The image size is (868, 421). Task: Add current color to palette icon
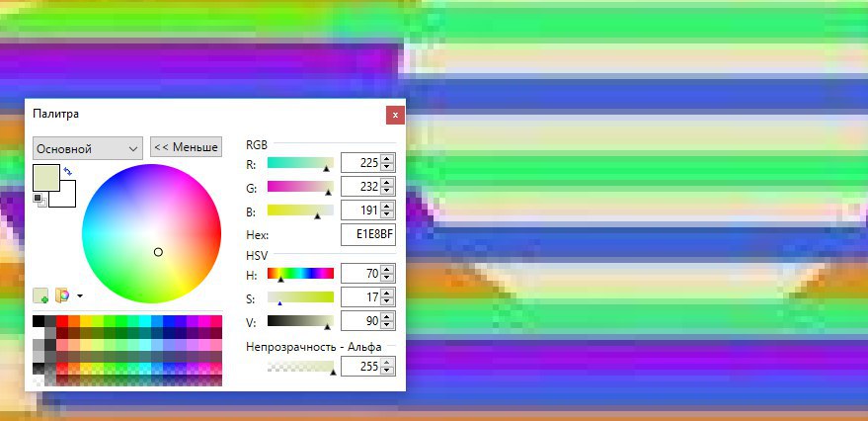[x=40, y=295]
